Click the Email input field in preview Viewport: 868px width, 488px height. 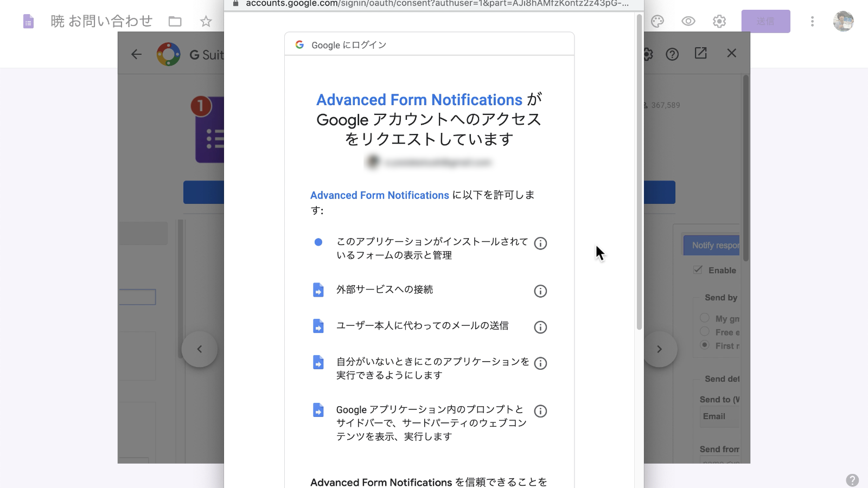720,416
